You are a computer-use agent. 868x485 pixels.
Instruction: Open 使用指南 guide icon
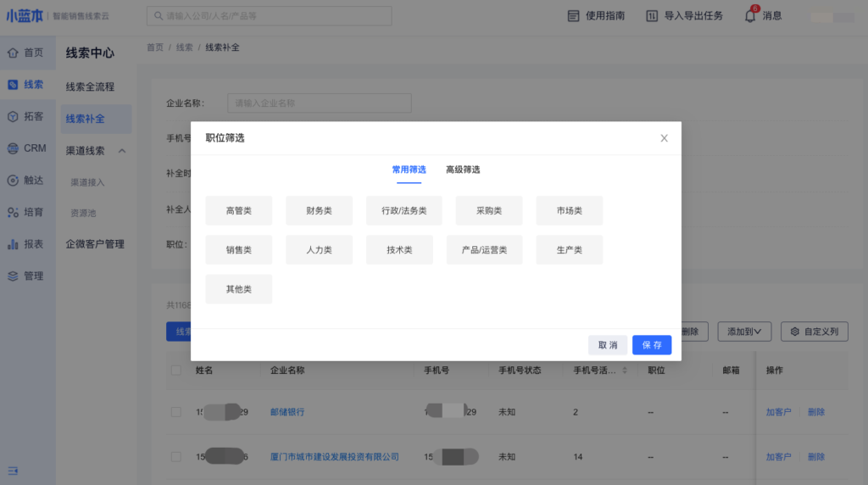[x=574, y=15]
